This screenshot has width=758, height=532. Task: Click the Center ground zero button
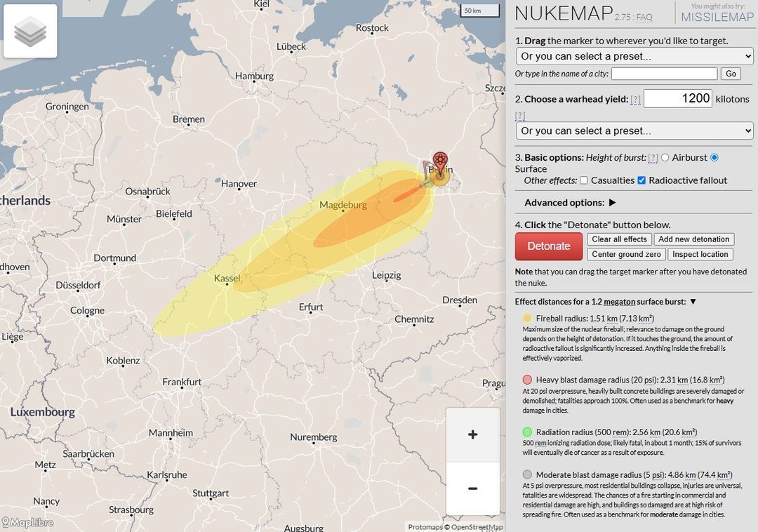click(626, 254)
